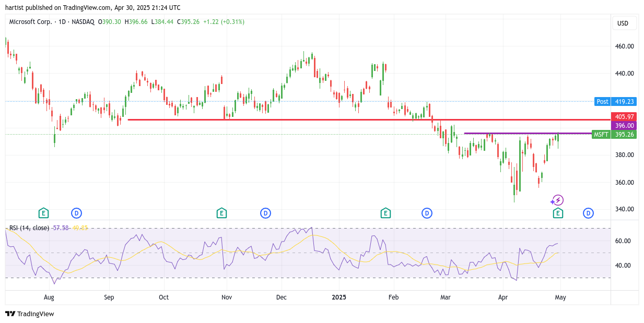Click the 60.00 RSI axis label
Image resolution: width=644 pixels, height=323 pixels.
(x=623, y=241)
